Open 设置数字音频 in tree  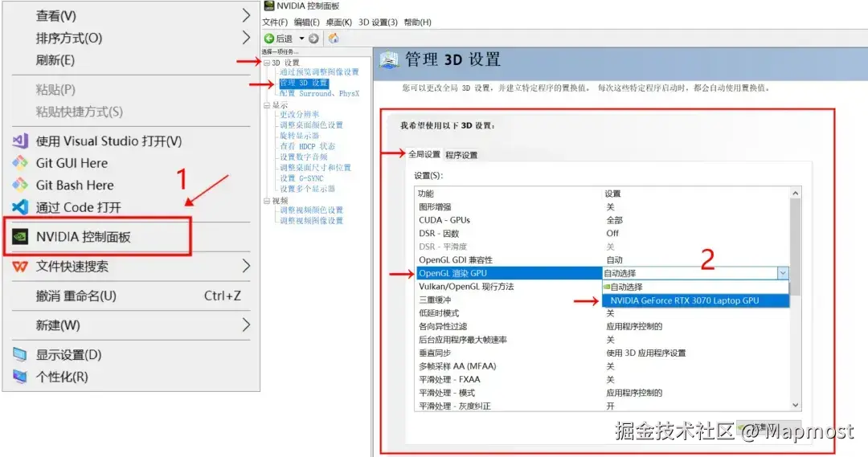pyautogui.click(x=303, y=157)
